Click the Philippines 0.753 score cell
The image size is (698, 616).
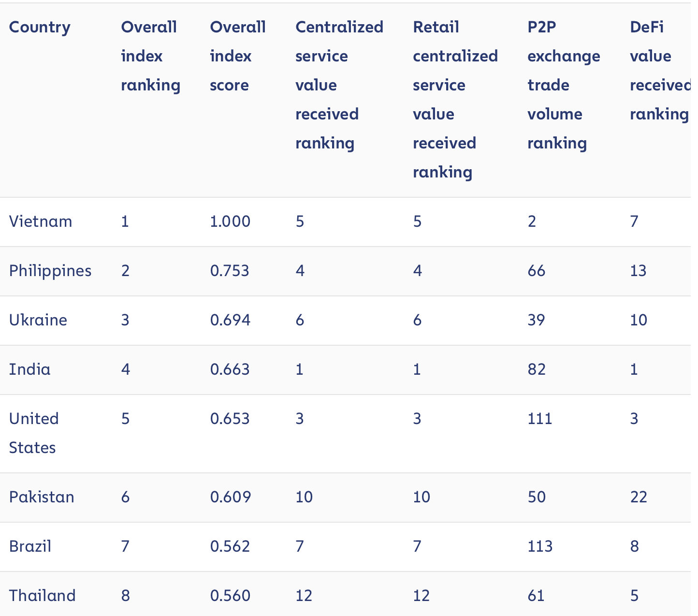230,271
